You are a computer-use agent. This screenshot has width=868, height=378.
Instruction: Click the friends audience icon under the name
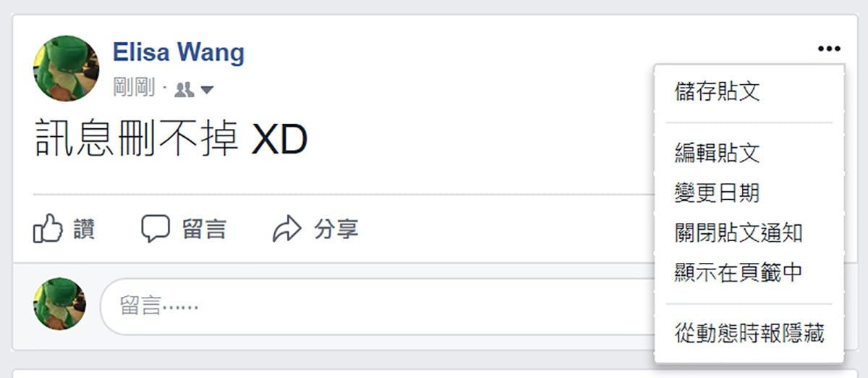pyautogui.click(x=184, y=90)
